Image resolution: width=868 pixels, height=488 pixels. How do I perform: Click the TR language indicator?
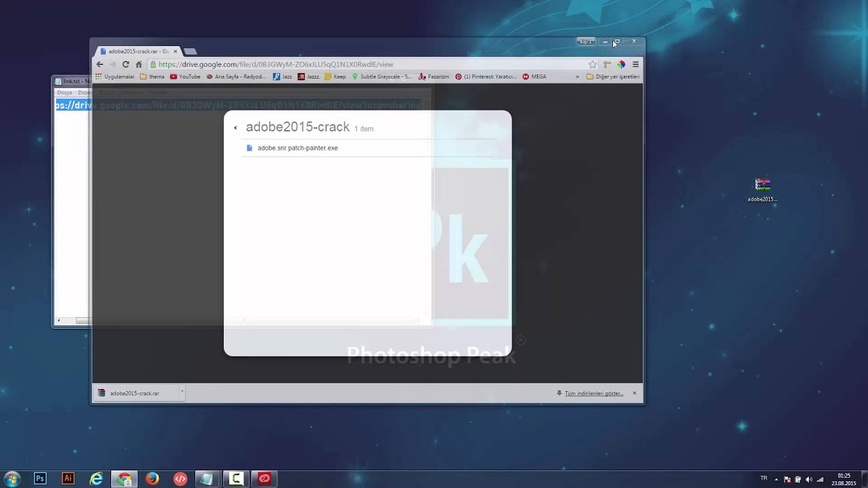pos(764,479)
